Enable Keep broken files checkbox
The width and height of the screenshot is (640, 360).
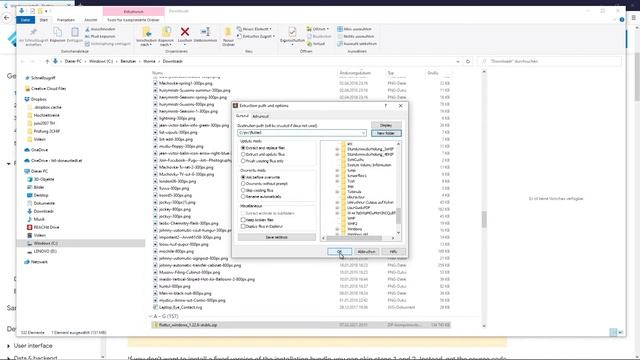point(257,220)
